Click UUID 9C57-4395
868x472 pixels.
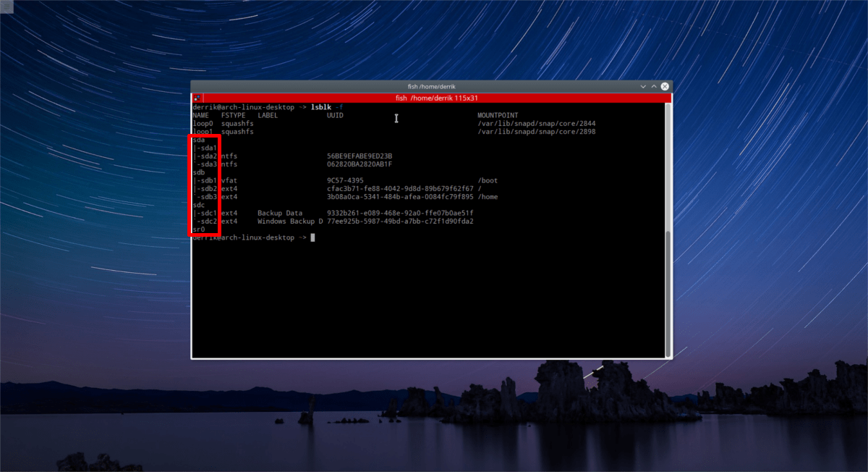point(345,180)
